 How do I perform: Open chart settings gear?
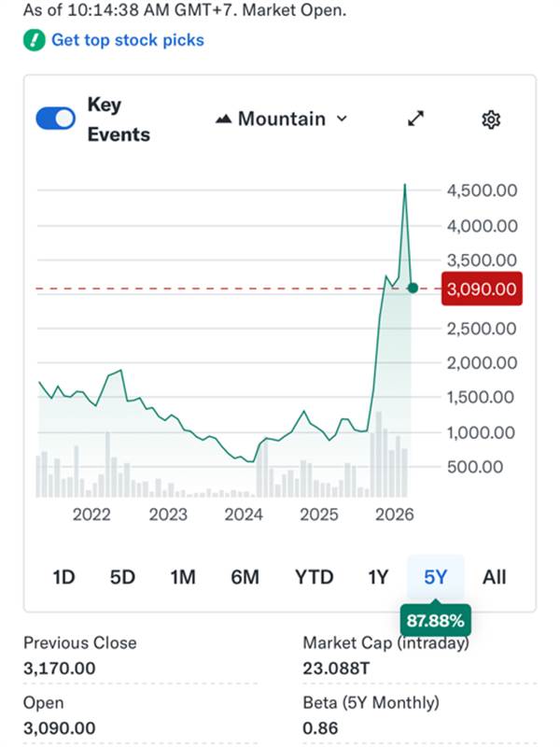click(x=491, y=120)
